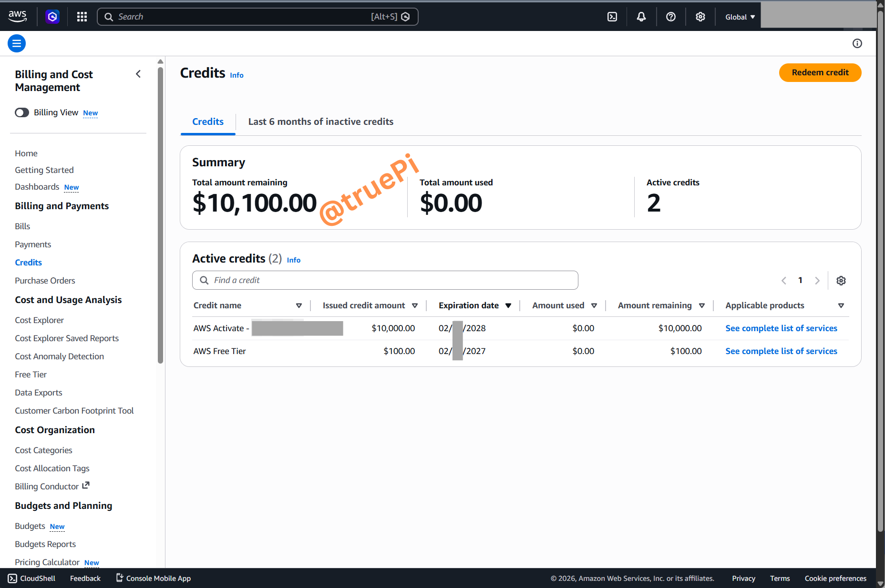Screen dimensions: 885x588
Task: Open Getting Started in the sidebar
Action: [44, 170]
